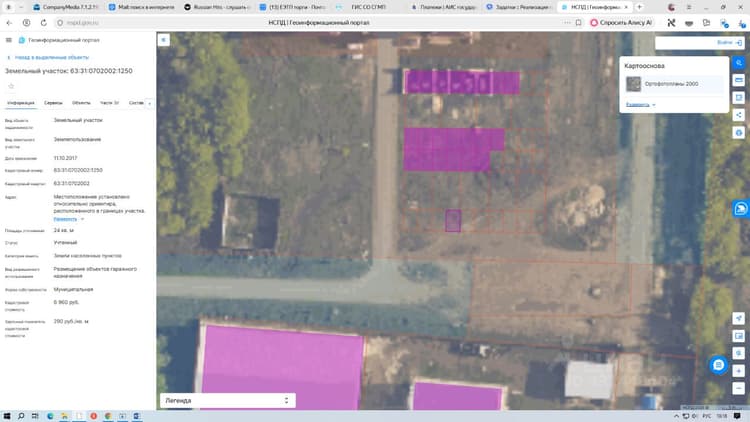This screenshot has width=750, height=422.
Task: Open the blue chat support bubble
Action: pyautogui.click(x=718, y=365)
